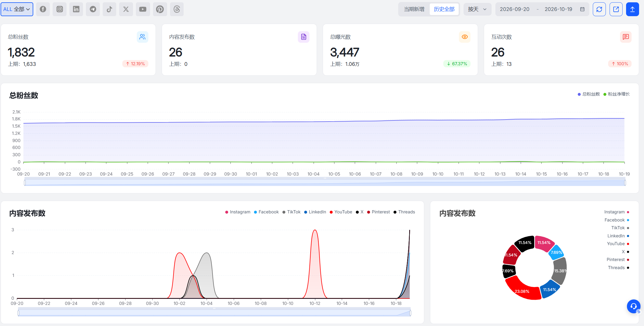
Task: Open the customer support headset icon
Action: point(634,306)
